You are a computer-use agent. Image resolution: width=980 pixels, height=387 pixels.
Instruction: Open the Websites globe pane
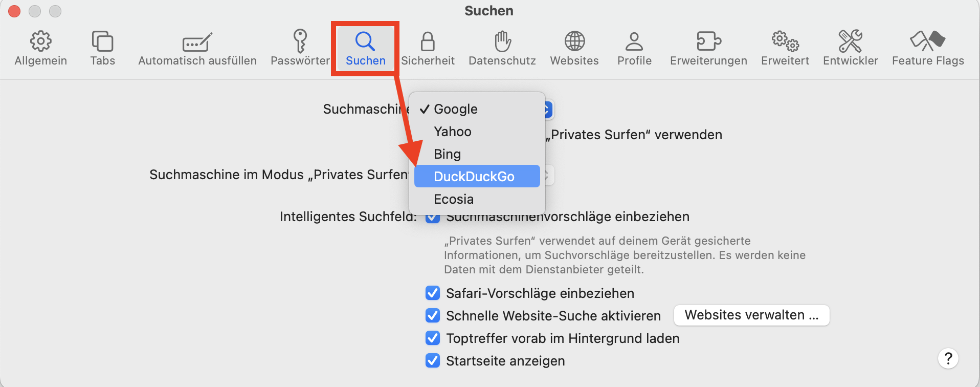(574, 48)
